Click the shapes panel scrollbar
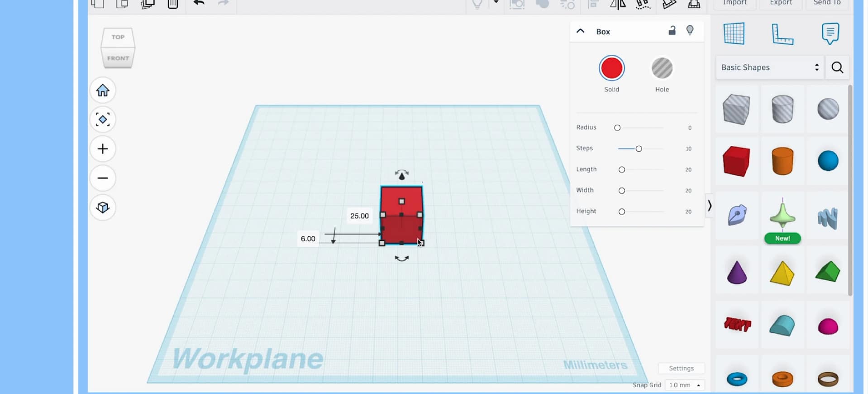The height and width of the screenshot is (394, 868). (850, 190)
